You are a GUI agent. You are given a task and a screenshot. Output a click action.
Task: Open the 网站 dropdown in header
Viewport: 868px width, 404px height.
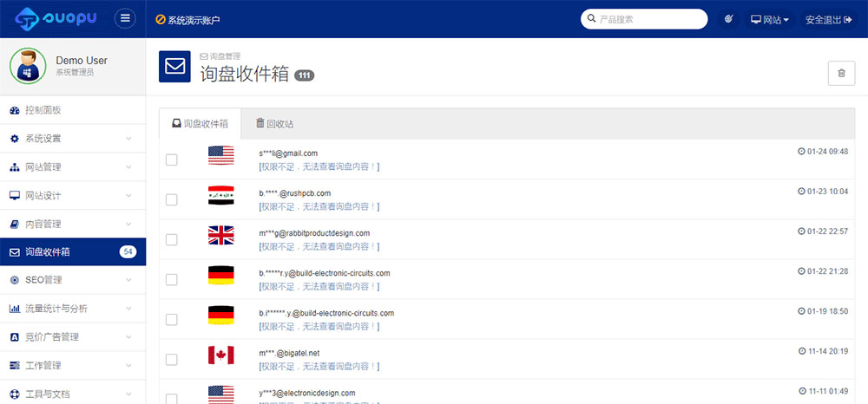pos(769,19)
